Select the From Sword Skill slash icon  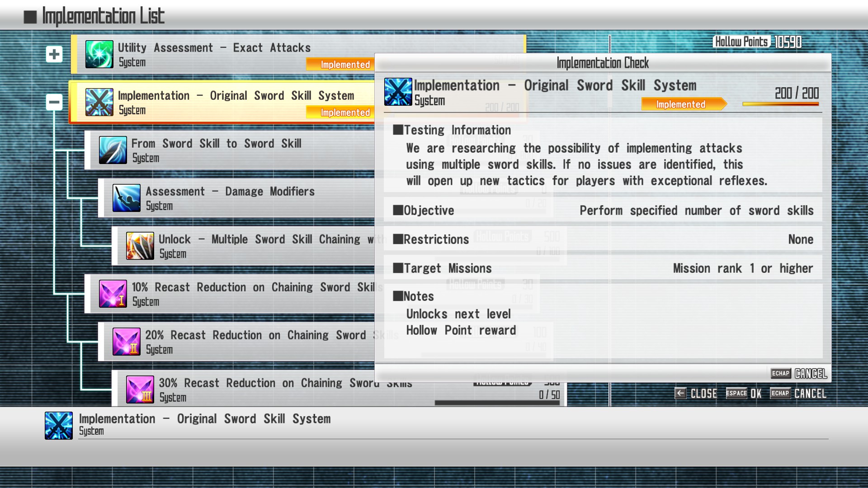point(113,150)
